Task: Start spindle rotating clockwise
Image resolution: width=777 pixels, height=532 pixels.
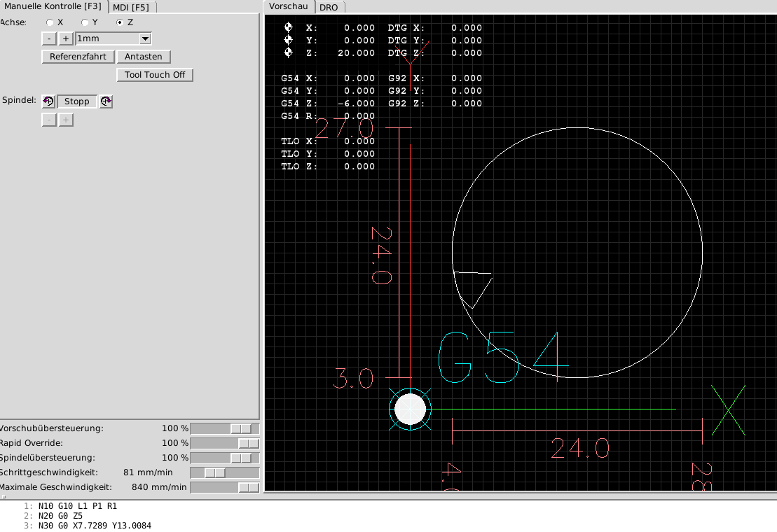Action: pos(105,101)
